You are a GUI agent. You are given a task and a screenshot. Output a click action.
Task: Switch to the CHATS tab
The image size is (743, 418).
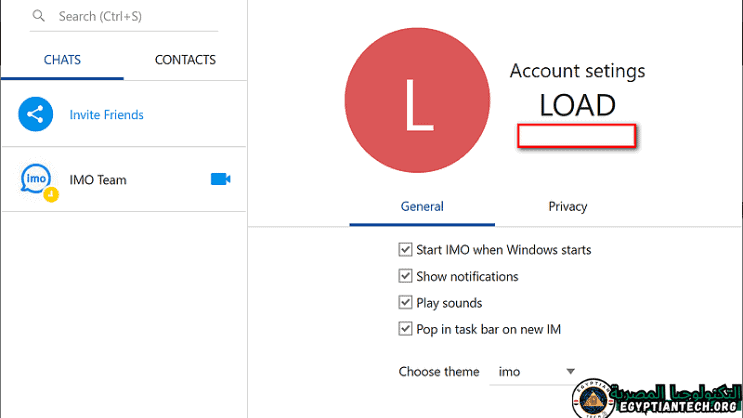(x=62, y=60)
